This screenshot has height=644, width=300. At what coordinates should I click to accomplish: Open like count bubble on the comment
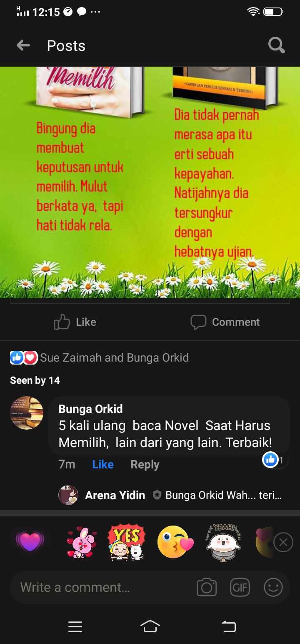[x=275, y=460]
